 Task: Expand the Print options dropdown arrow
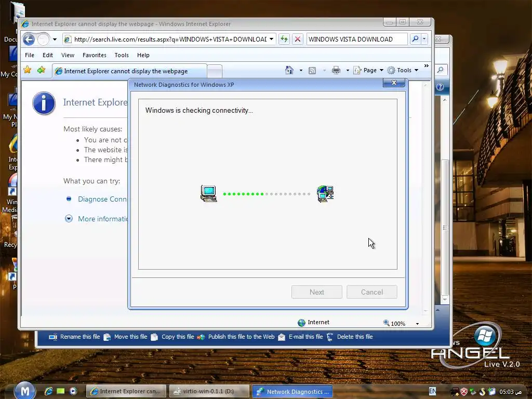[x=348, y=71]
